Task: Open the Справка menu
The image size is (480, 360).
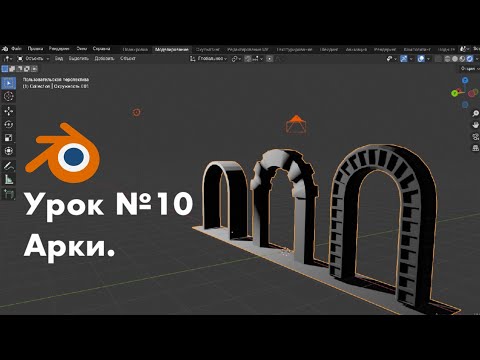Action: [101, 49]
